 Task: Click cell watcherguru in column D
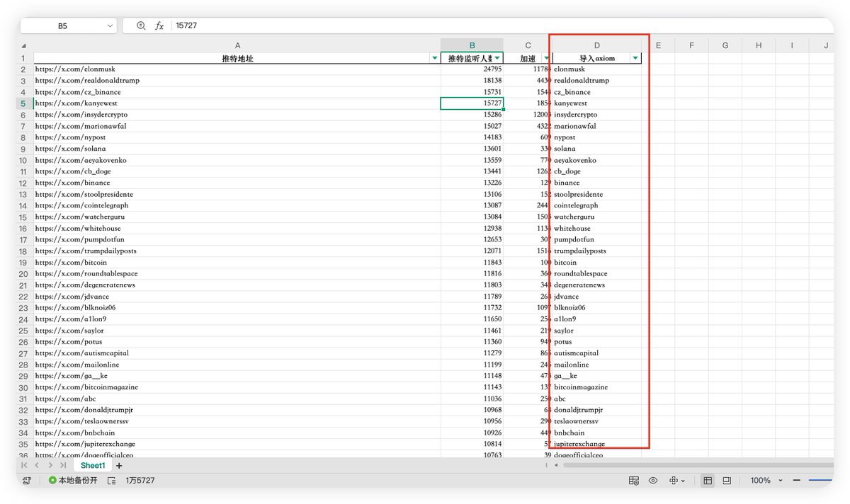coord(596,217)
